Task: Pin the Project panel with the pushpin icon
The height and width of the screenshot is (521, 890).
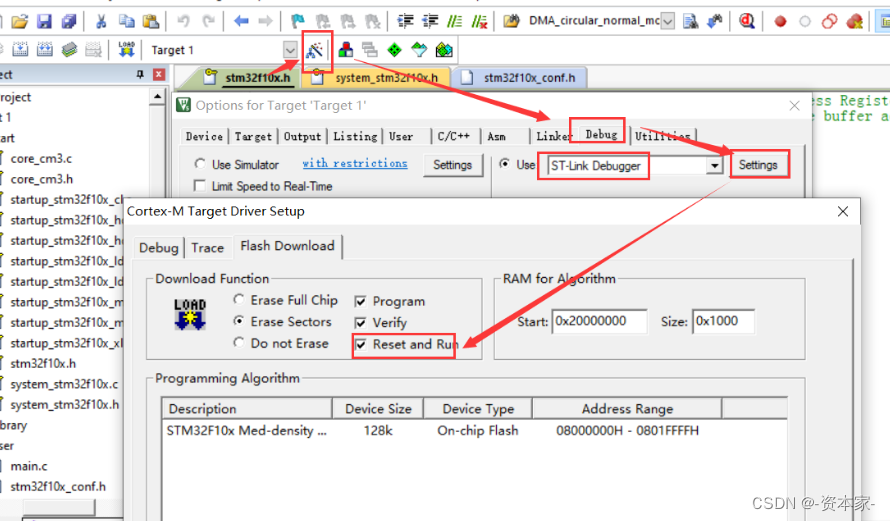Action: pyautogui.click(x=140, y=74)
